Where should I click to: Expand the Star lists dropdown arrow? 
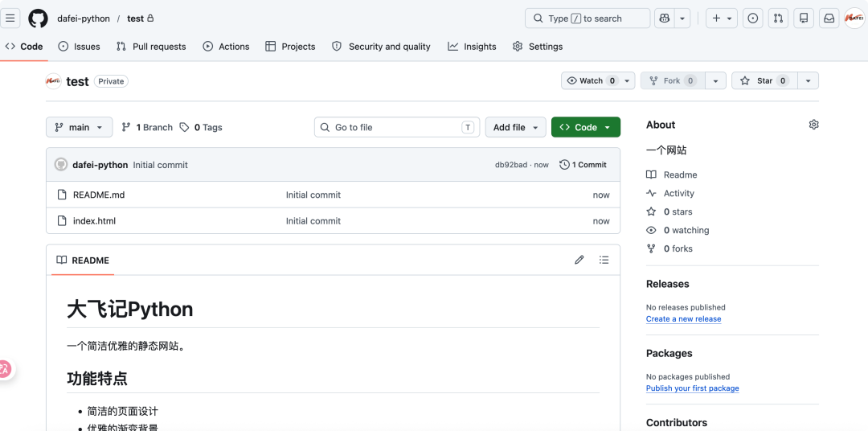(x=809, y=81)
